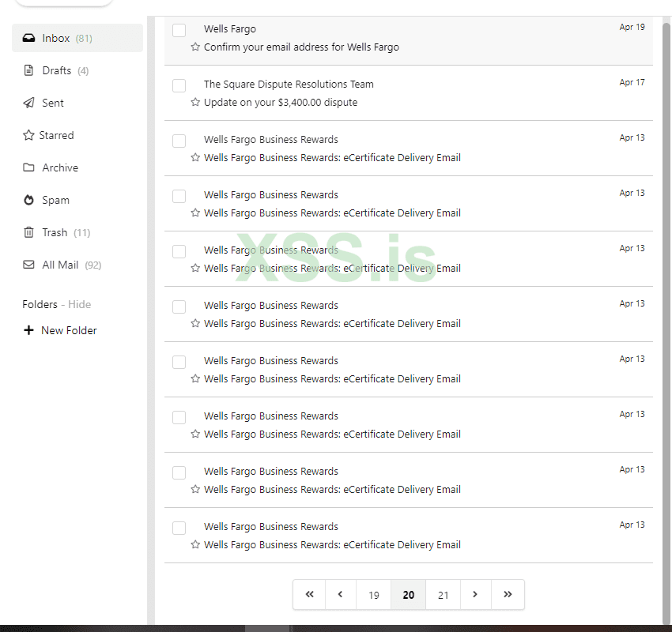Click the Archive folder icon
This screenshot has height=632, width=672.
pos(28,167)
